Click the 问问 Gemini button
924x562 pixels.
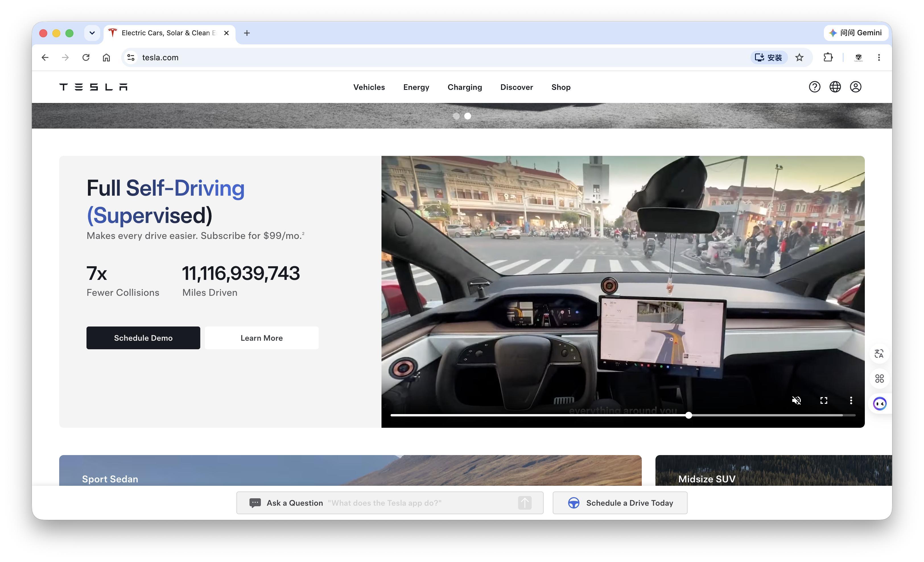855,33
